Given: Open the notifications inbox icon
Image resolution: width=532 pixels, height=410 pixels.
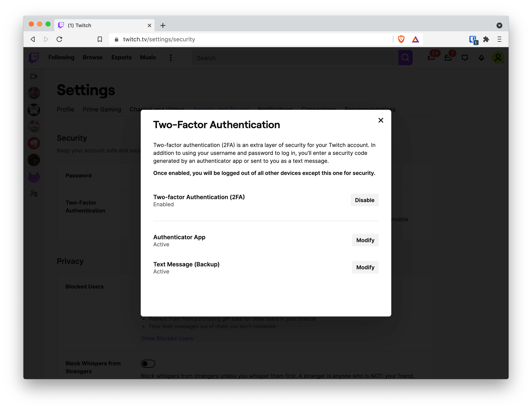Looking at the screenshot, I should [x=448, y=57].
